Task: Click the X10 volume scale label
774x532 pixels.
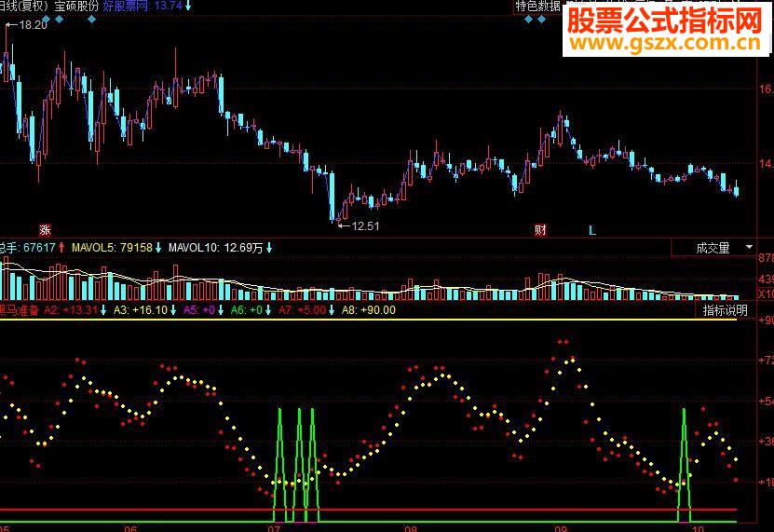Action: tap(767, 294)
